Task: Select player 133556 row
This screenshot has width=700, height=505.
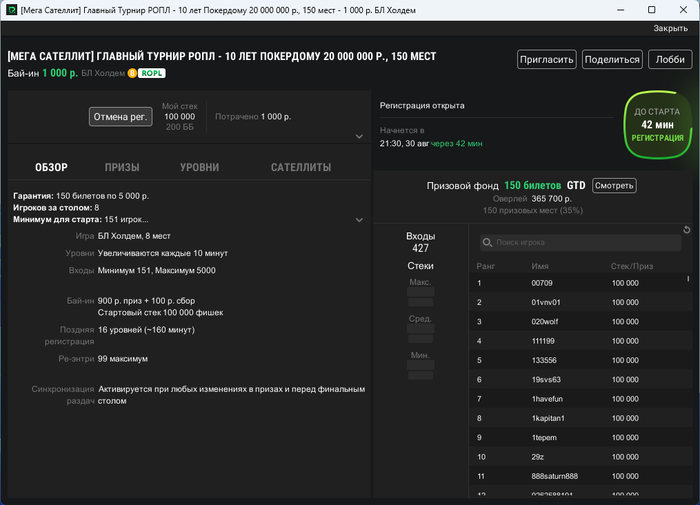Action: (x=580, y=360)
